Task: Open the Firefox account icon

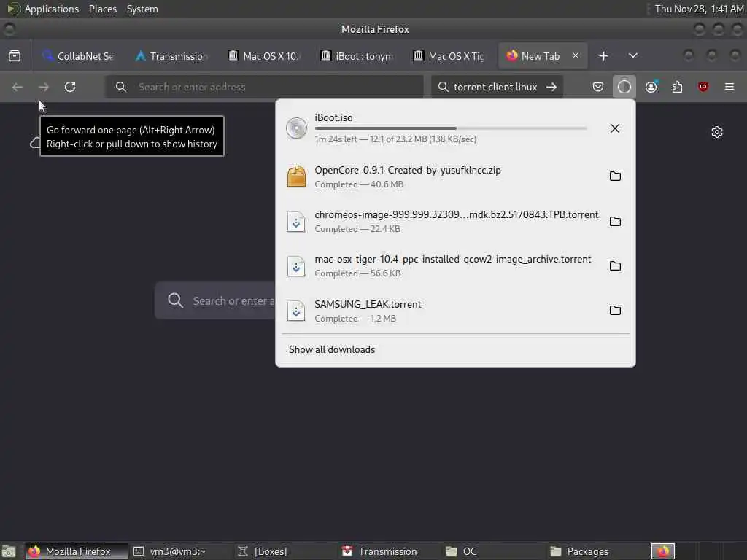Action: pos(651,87)
